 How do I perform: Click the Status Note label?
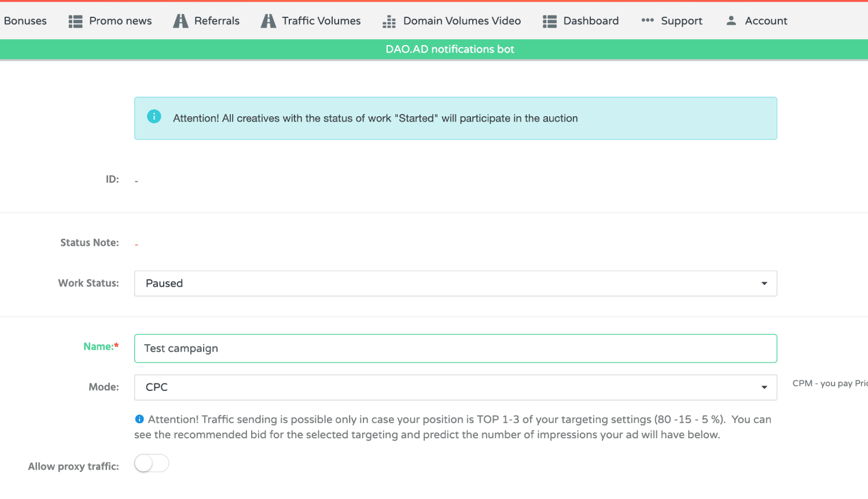click(x=90, y=242)
